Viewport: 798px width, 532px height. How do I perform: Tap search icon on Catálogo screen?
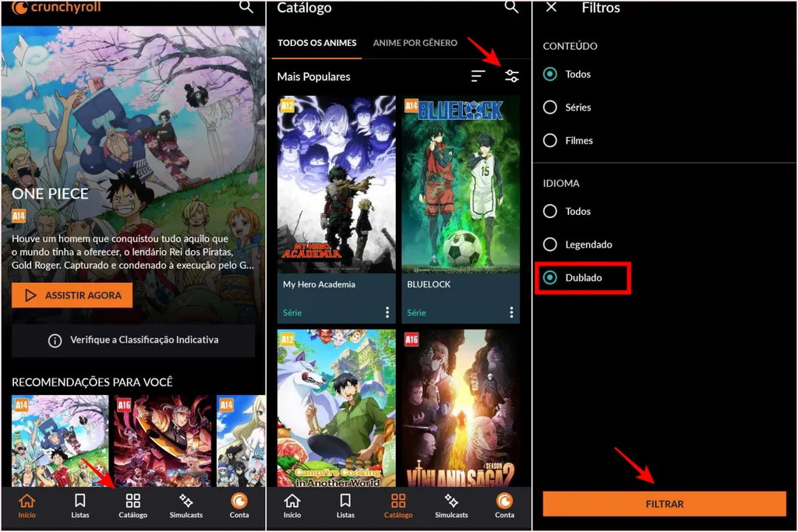(x=511, y=7)
